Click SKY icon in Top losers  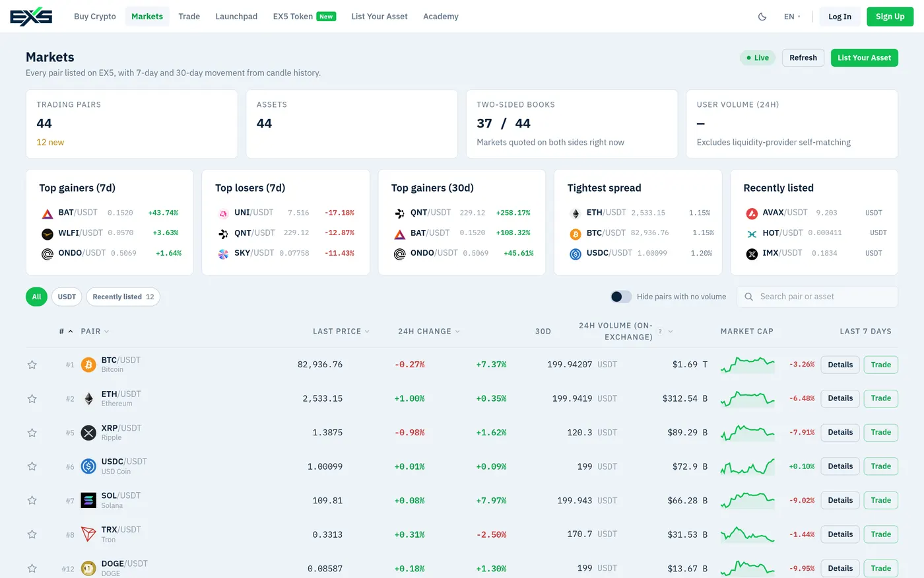tap(223, 254)
